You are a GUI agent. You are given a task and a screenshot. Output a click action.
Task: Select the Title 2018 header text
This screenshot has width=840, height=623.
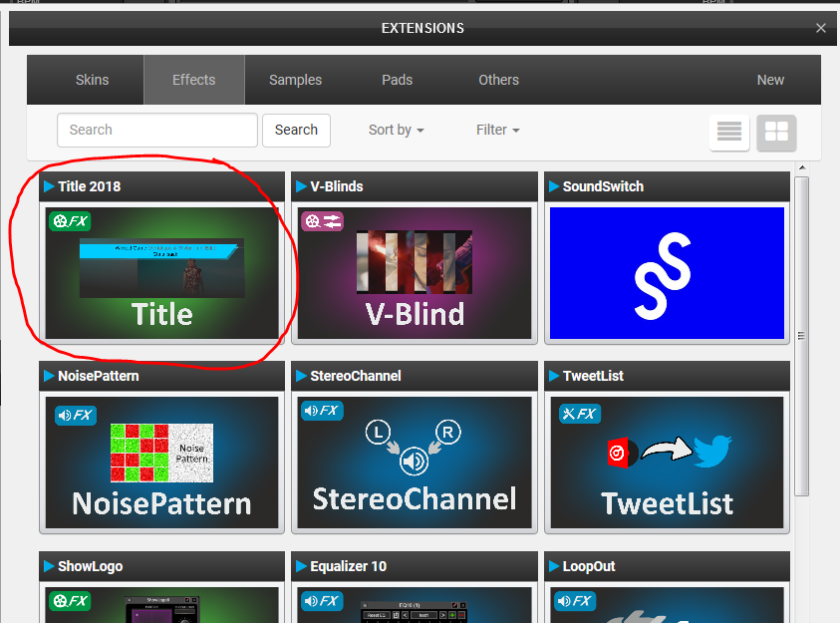[x=90, y=186]
